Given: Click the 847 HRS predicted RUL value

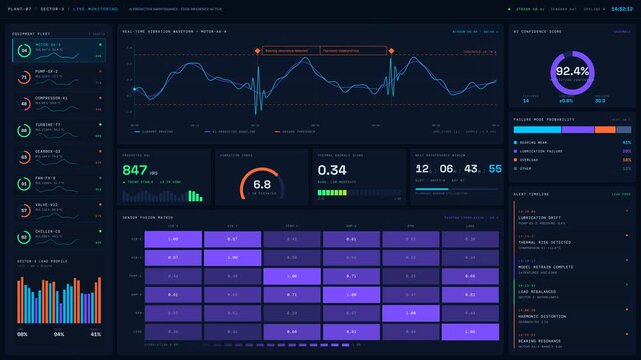Looking at the screenshot, I should pos(140,170).
